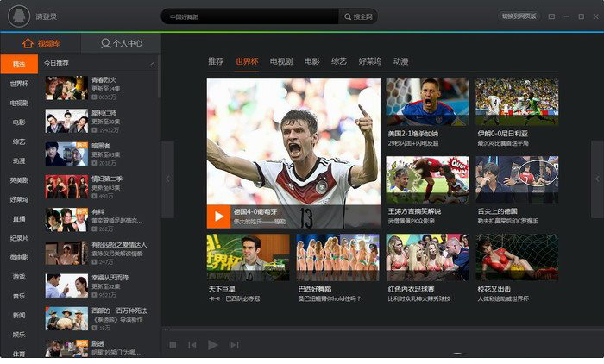
Task: Switch to the 电视剧 top tab
Action: tap(281, 61)
